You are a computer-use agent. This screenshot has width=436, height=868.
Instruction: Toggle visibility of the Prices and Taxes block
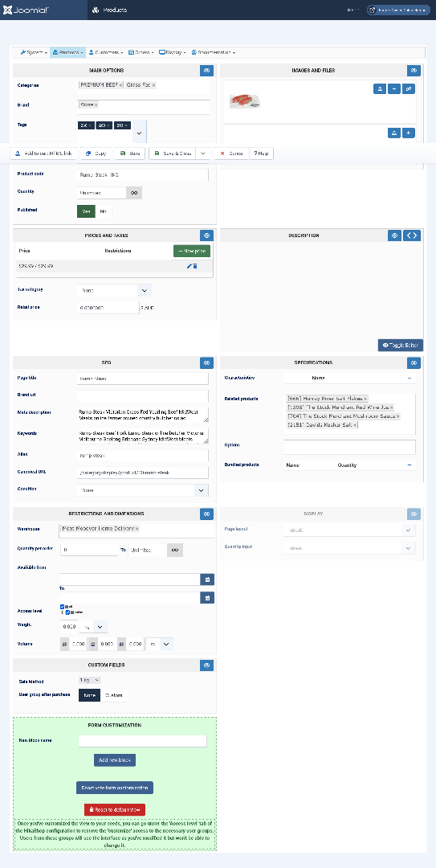point(206,235)
